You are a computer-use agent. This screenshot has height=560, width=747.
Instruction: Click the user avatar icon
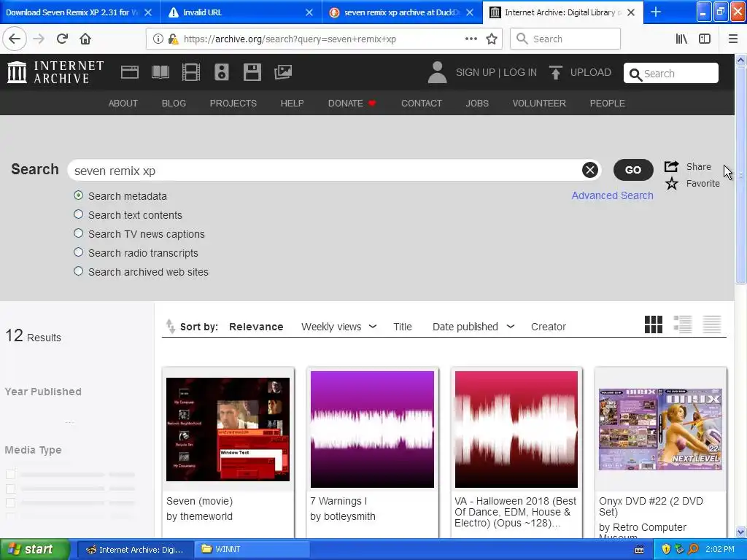(x=438, y=72)
